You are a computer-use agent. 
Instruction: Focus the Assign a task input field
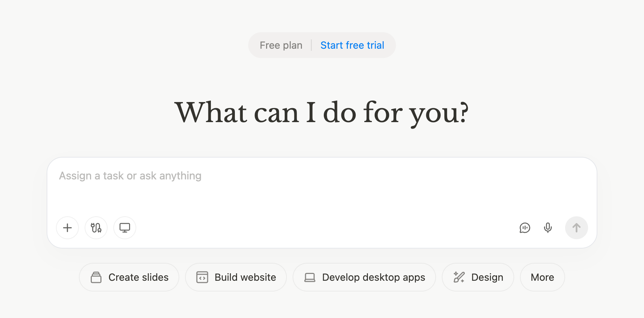pos(130,176)
